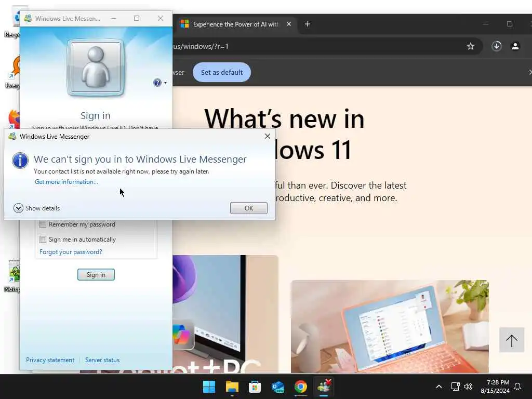Switch to Chrome from taskbar

[301, 387]
